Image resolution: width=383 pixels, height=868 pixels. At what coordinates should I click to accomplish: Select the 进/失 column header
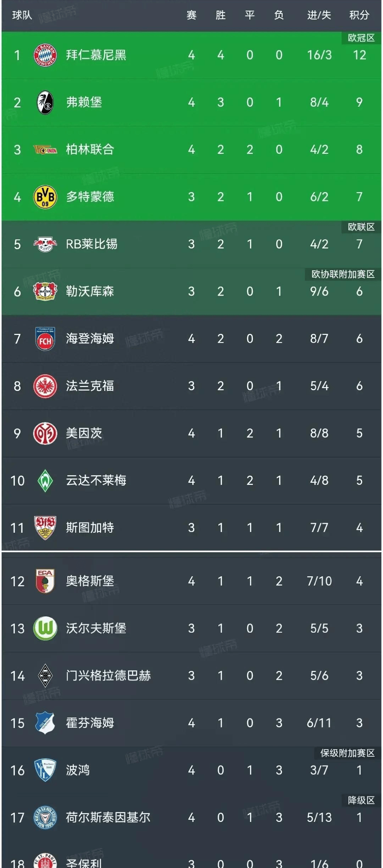coord(319,15)
